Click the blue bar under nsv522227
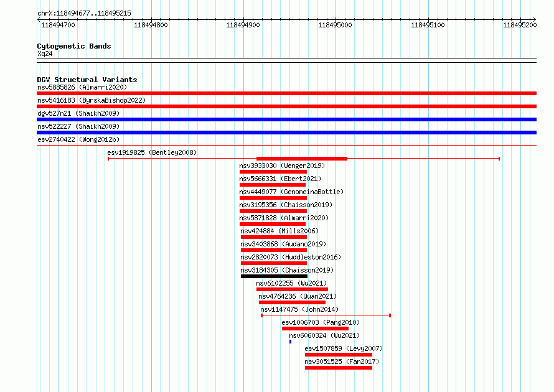554x392 pixels. tap(286, 133)
